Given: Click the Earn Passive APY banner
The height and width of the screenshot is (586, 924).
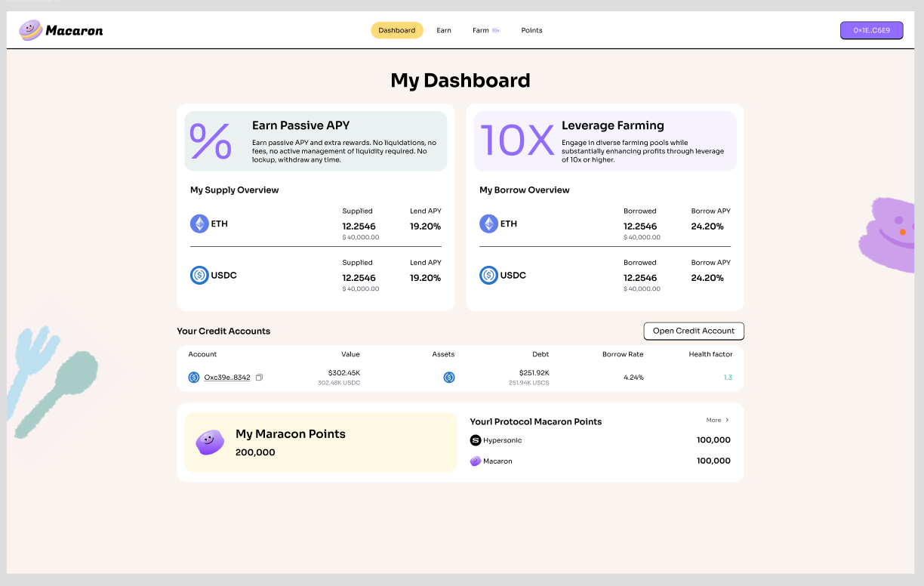Looking at the screenshot, I should [x=316, y=141].
